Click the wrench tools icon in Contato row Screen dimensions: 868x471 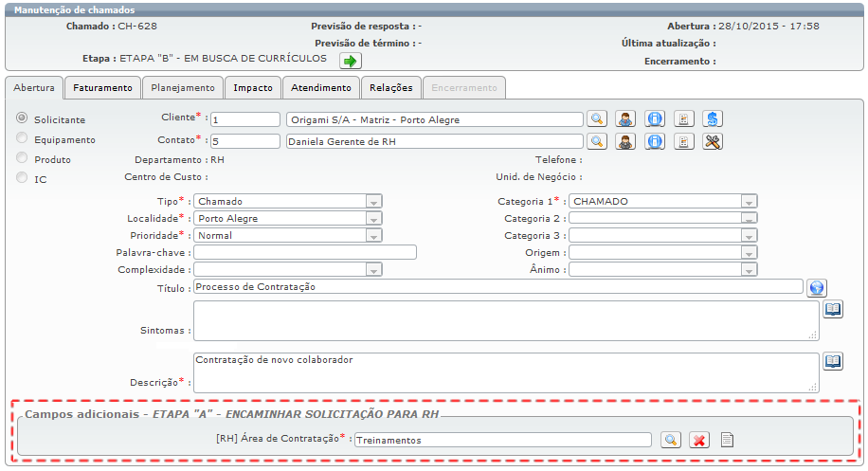pos(714,141)
